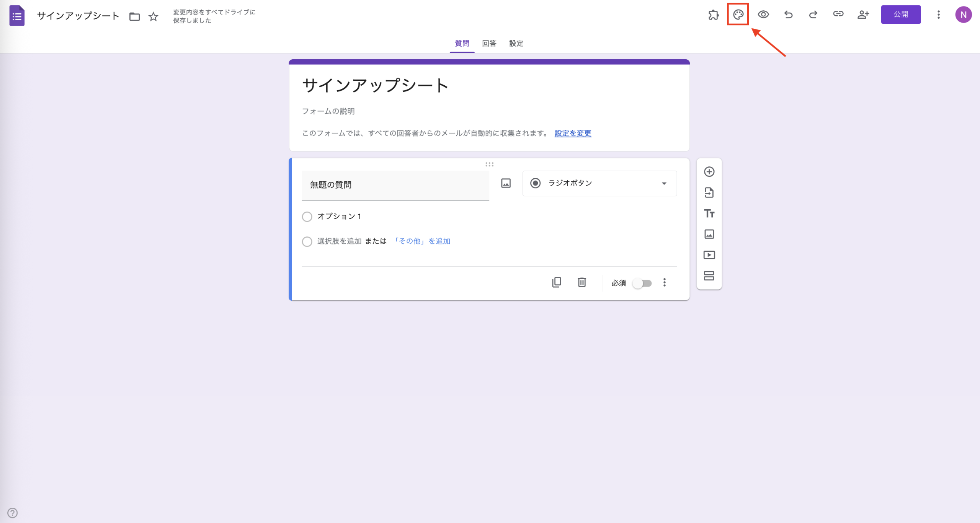Delete the question using the trash icon

[582, 282]
